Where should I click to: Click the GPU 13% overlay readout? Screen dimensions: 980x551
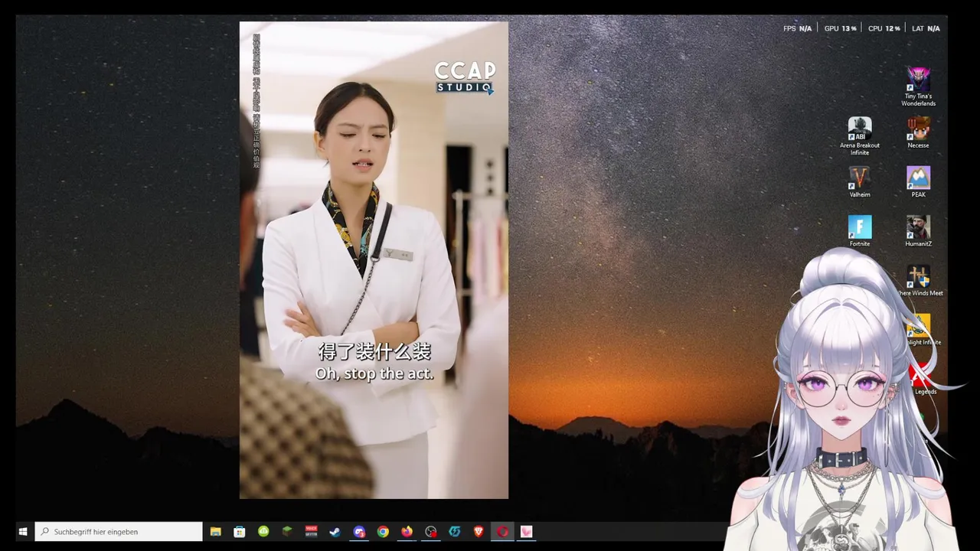(x=840, y=28)
